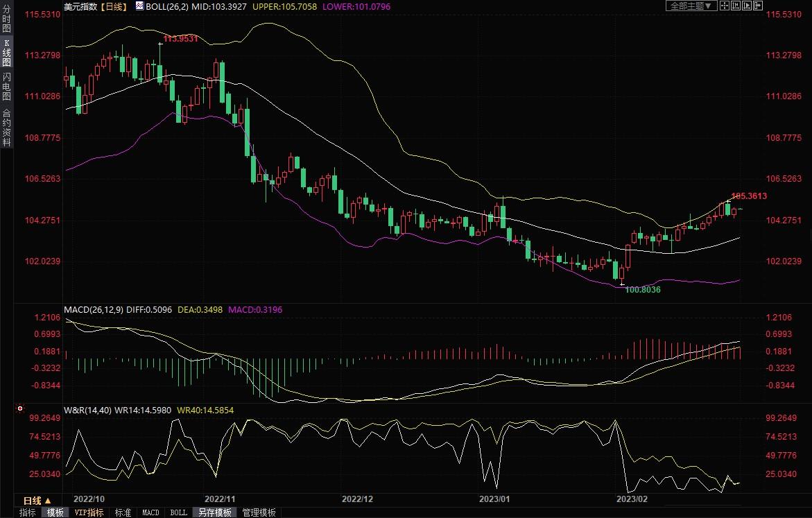Image resolution: width=812 pixels, height=518 pixels.
Task: Select the 指标 bottom tab
Action: (x=28, y=512)
